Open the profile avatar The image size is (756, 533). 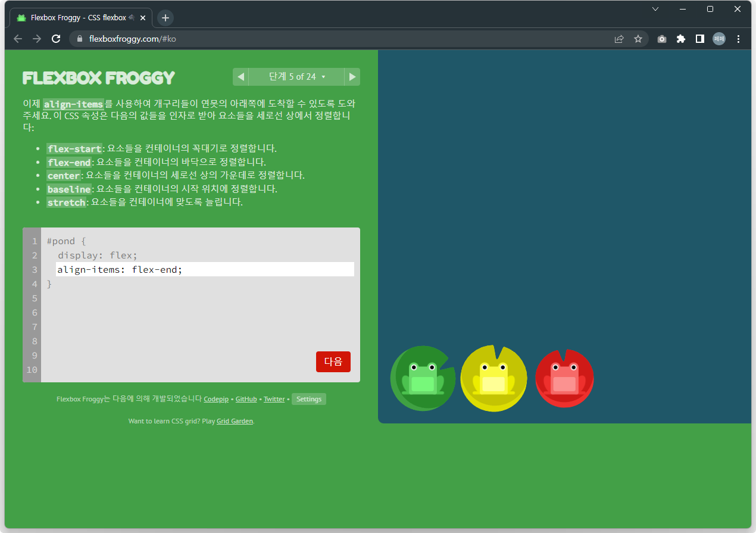[x=719, y=39]
